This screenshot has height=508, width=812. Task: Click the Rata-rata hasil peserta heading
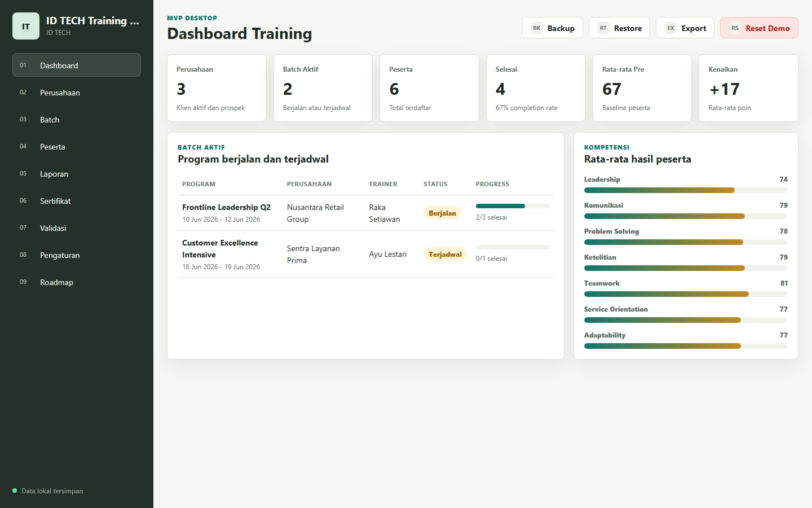[638, 159]
